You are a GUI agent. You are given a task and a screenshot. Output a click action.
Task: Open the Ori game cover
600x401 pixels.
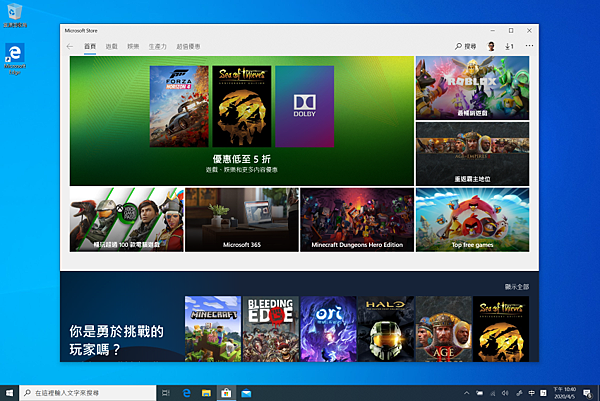[x=328, y=329]
